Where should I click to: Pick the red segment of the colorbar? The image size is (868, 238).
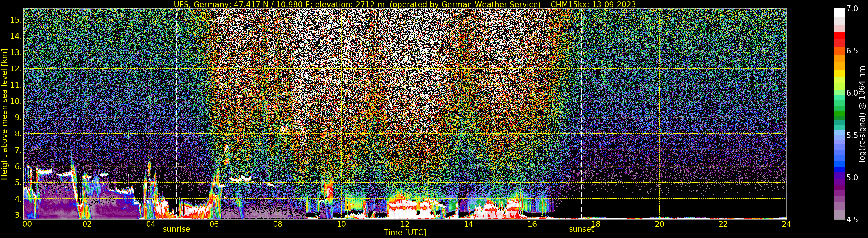coord(839,36)
